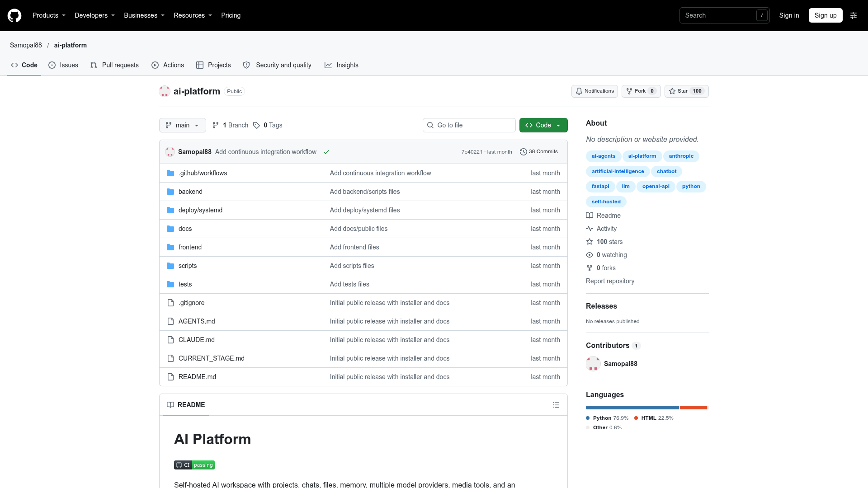Image resolution: width=868 pixels, height=488 pixels.
Task: Switch to the Actions tab
Action: click(168, 65)
